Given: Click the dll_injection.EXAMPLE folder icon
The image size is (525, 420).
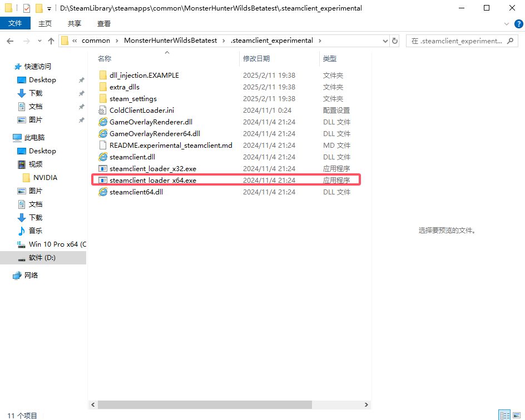Looking at the screenshot, I should point(103,75).
